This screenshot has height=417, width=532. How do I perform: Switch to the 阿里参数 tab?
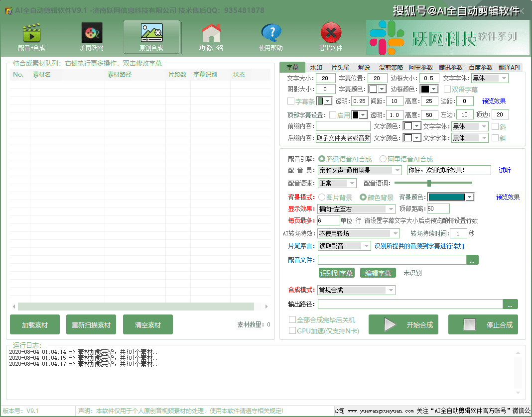421,68
